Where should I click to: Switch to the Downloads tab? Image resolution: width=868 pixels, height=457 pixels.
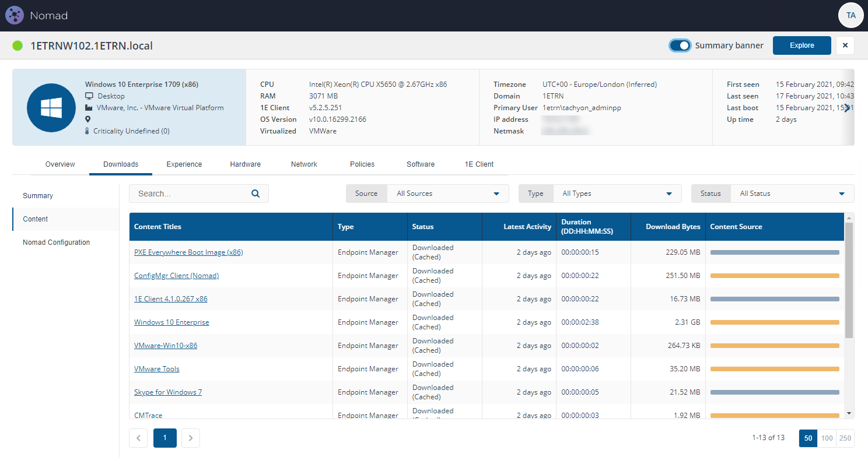pos(121,164)
